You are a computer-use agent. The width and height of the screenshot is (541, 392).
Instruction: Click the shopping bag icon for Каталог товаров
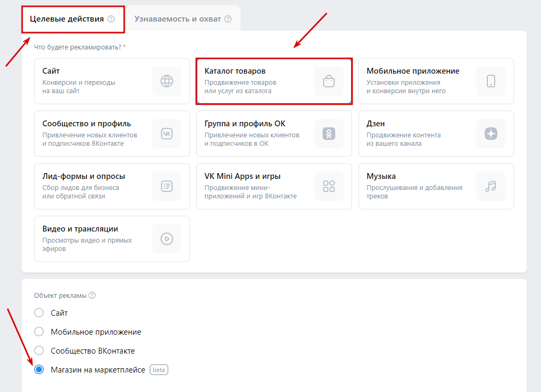329,81
